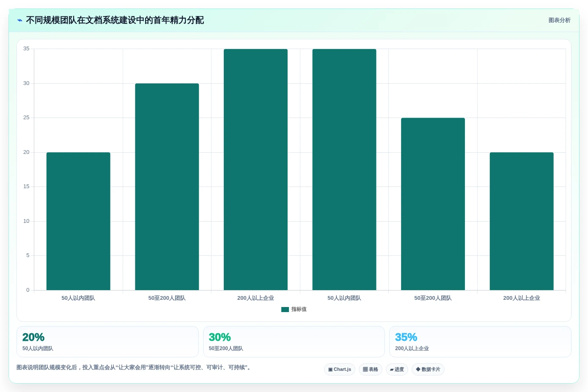The width and height of the screenshot is (588, 392).
Task: Click the y-axis tick label 10
Action: [x=26, y=221]
